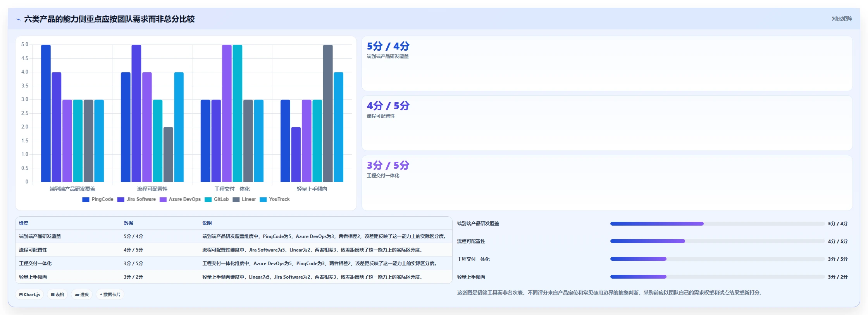Screen dimensions: 868x315
Task: Open the 5分 / 4分 data card
Action: tap(607, 63)
